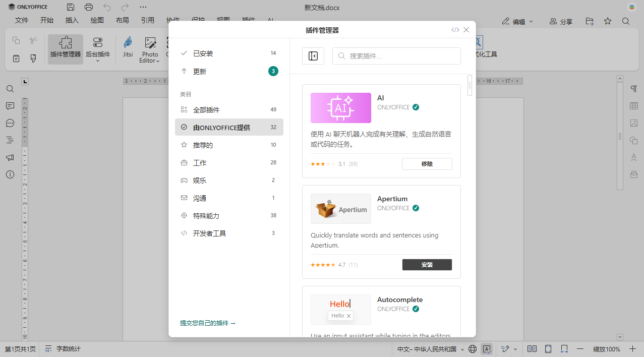The image size is (644, 357).
Task: Click the Cut scissors icon
Action: point(33,40)
